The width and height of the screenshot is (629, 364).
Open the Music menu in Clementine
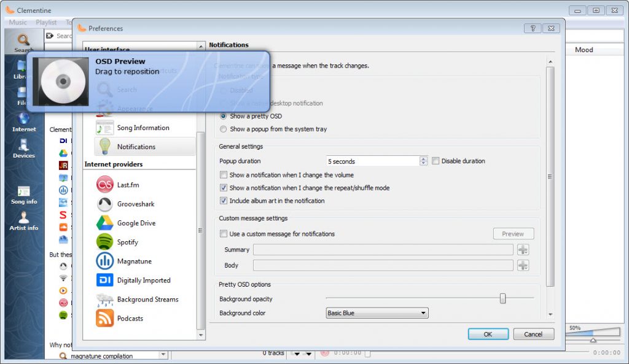coord(18,23)
